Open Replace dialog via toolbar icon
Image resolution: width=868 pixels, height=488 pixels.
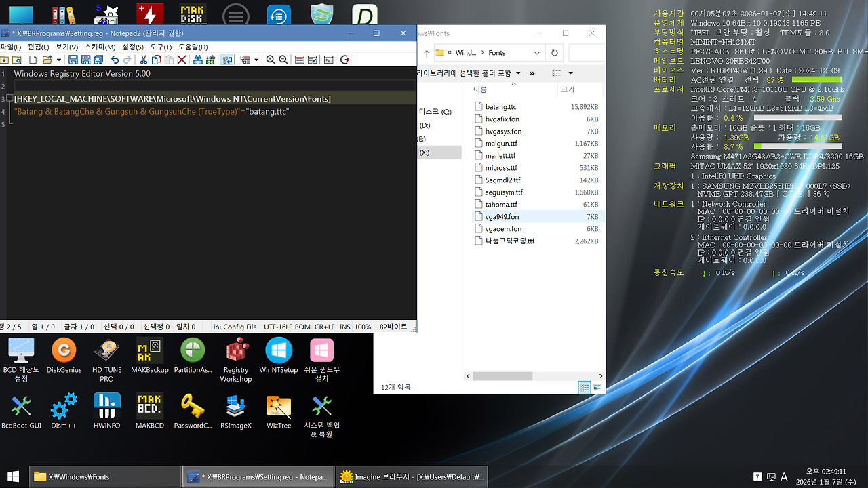pos(211,60)
